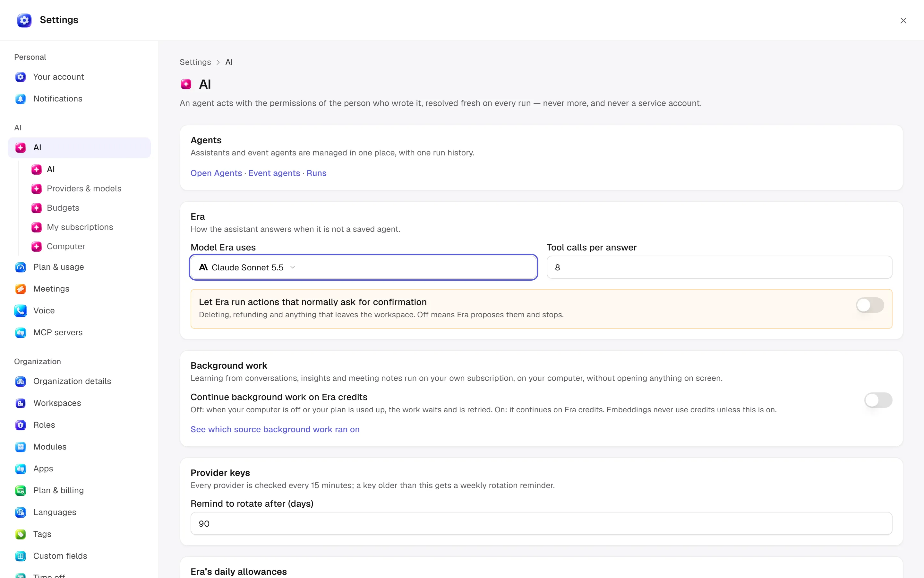Open the Modules page
924x578 pixels.
click(x=79, y=447)
